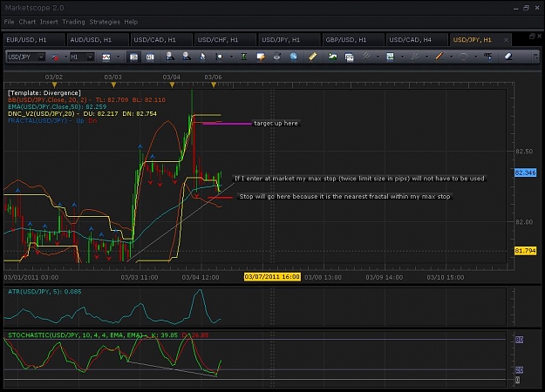Click the highlighted 03/07/2011 16:00 date label

(x=272, y=277)
